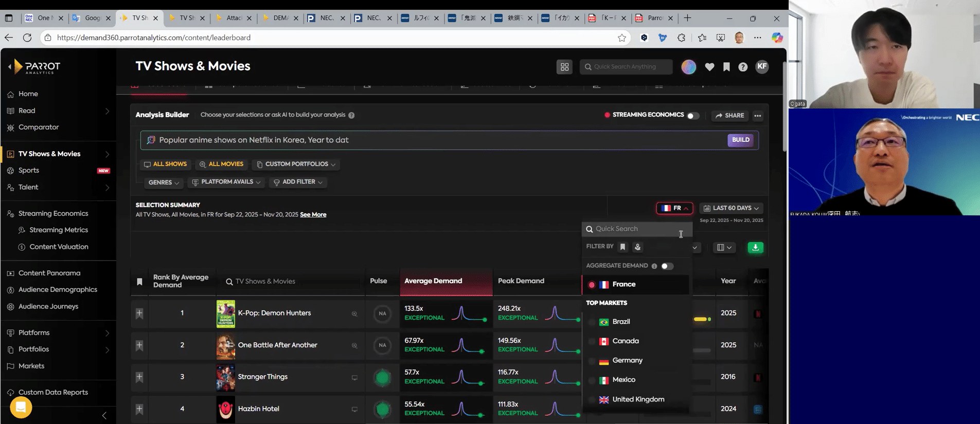Screen dimensions: 980x424
Task: Select Germany in the top markets list
Action: pos(636,361)
